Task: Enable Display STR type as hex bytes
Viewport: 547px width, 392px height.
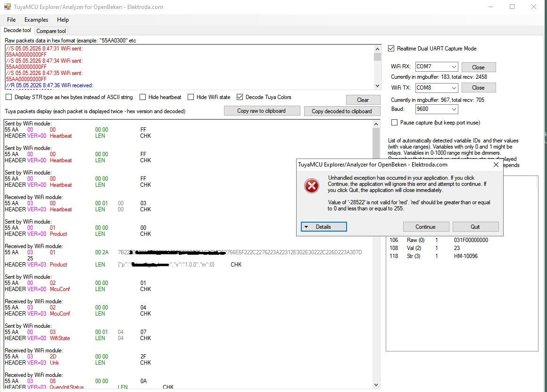Action: click(x=8, y=97)
